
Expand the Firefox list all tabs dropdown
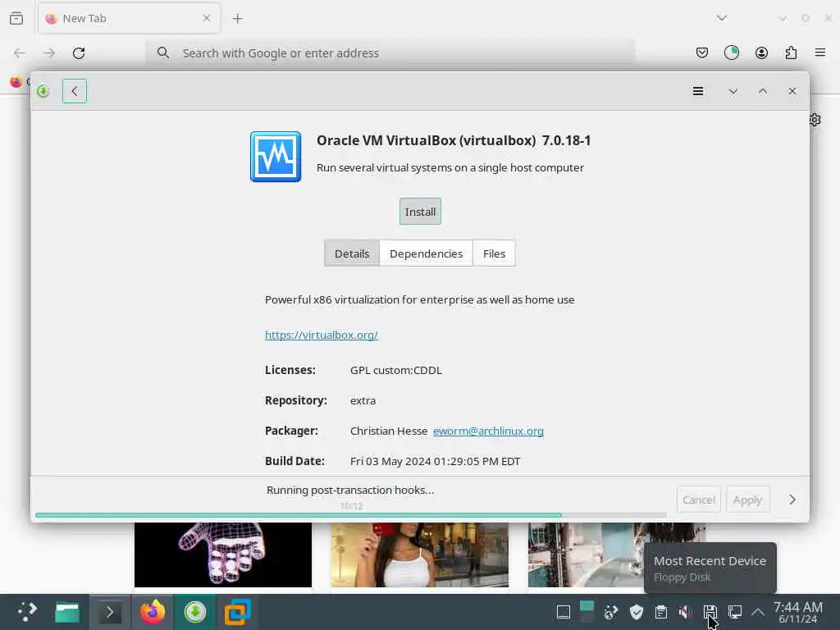(722, 18)
